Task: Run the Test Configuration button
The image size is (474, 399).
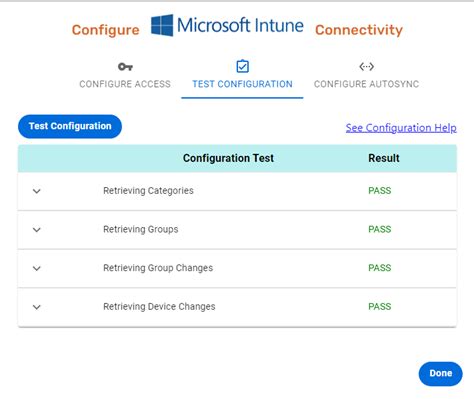Action: [x=70, y=126]
